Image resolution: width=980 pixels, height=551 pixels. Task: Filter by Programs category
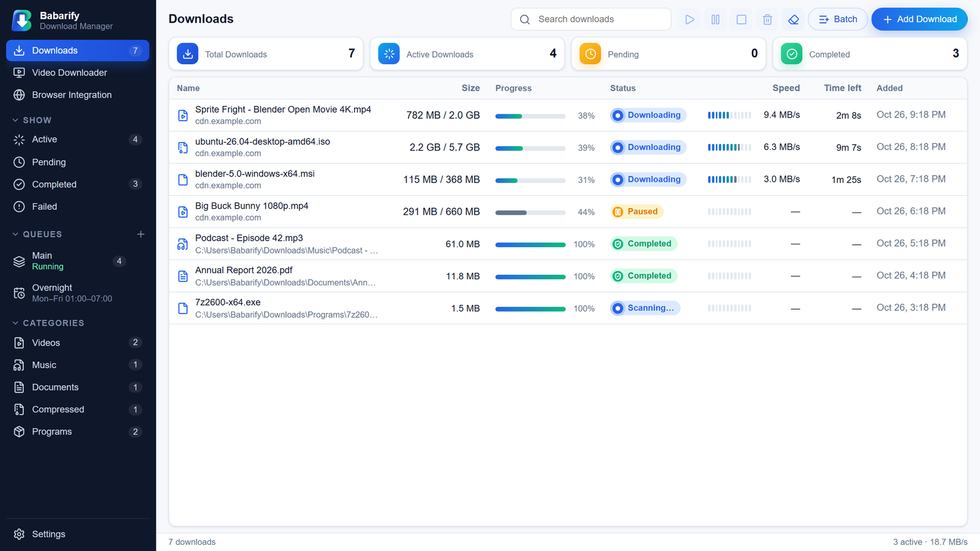point(78,432)
